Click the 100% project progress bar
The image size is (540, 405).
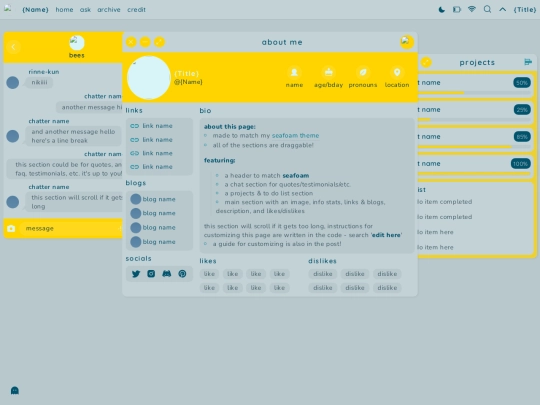(x=475, y=174)
